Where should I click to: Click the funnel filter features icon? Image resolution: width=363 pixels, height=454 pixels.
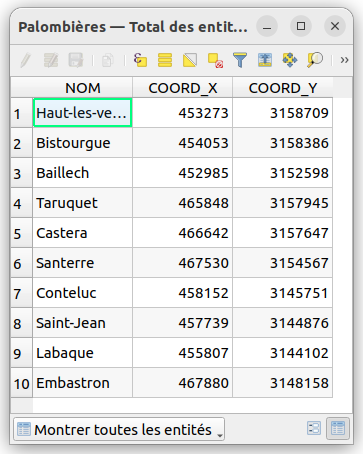(x=240, y=60)
